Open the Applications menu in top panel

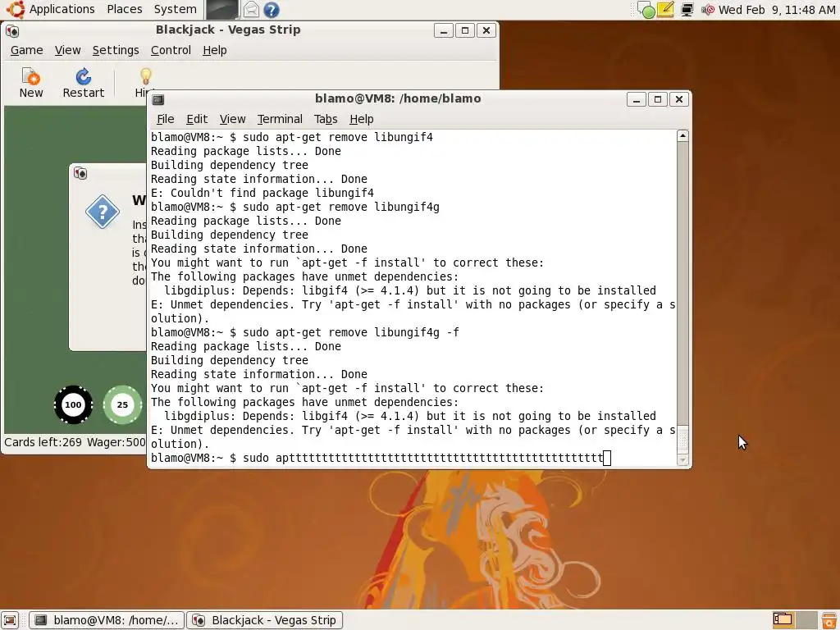pyautogui.click(x=62, y=9)
